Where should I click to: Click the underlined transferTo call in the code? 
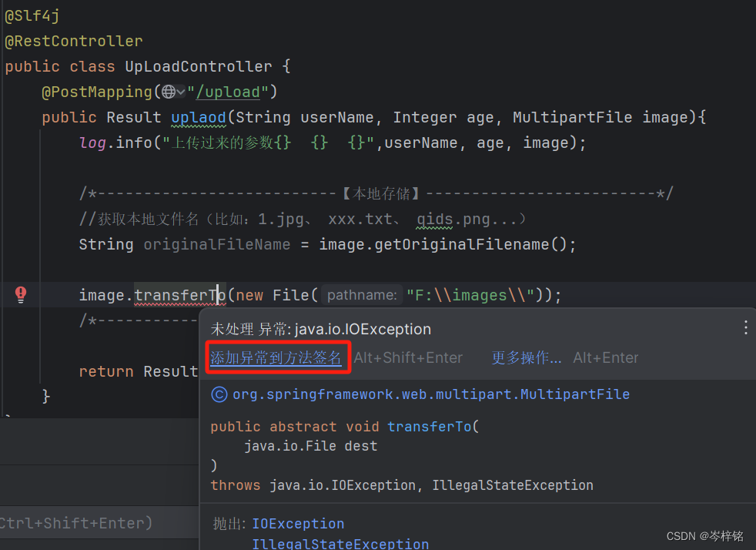(180, 295)
